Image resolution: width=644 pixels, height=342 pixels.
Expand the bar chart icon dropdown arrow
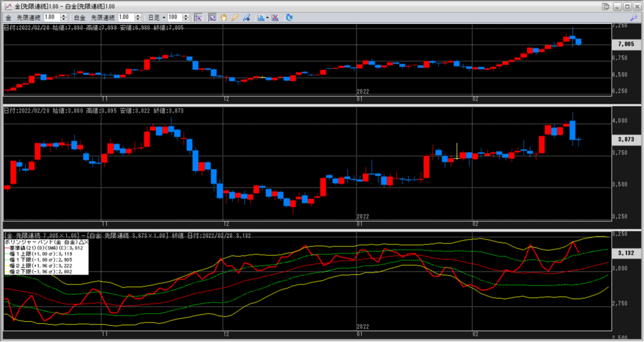(x=267, y=18)
